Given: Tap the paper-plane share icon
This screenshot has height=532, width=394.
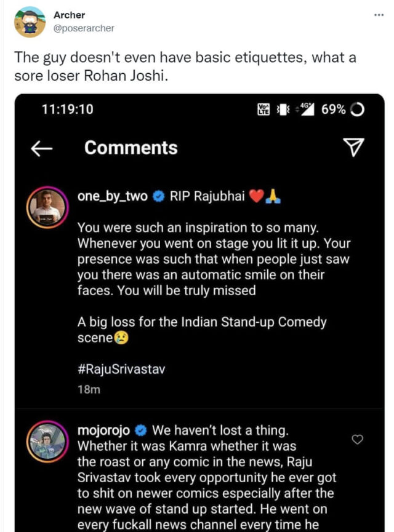Looking at the screenshot, I should point(353,148).
